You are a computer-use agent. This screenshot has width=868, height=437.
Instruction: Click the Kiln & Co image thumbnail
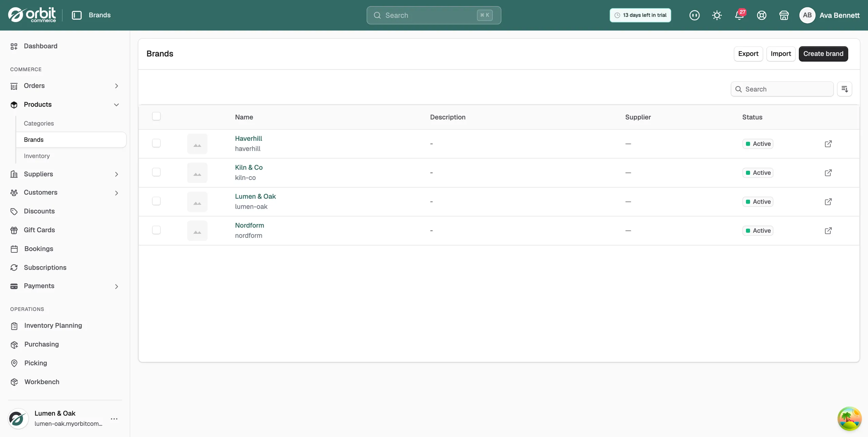pos(197,173)
